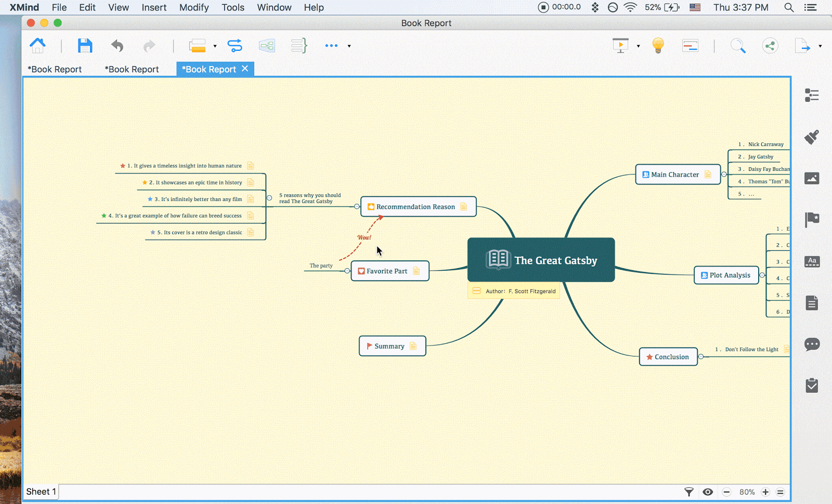Open the export dropdown arrow
The width and height of the screenshot is (832, 504).
click(820, 46)
